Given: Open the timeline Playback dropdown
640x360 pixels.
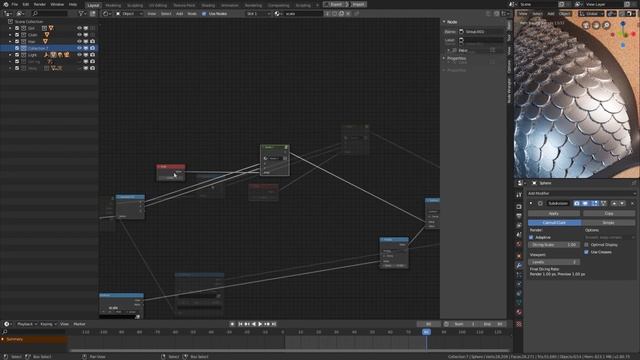Looking at the screenshot, I should [27, 324].
